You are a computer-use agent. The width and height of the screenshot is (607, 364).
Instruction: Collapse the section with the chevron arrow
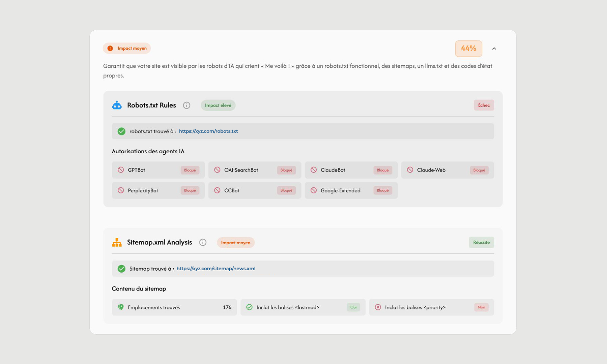click(x=494, y=49)
